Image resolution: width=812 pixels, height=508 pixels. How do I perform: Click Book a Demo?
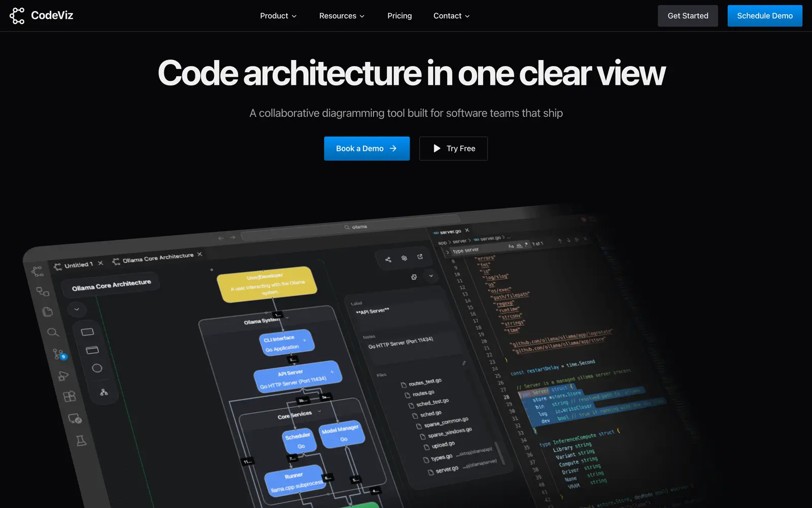pyautogui.click(x=367, y=148)
